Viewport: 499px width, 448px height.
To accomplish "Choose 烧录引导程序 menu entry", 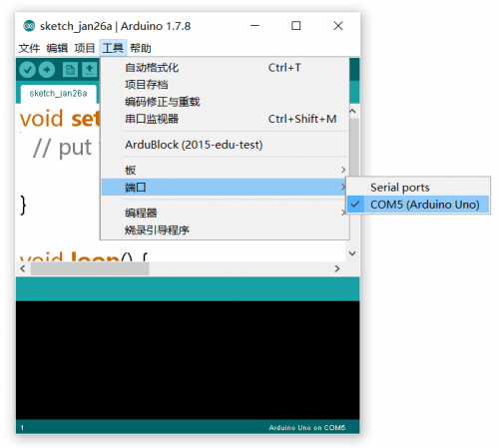I will [x=226, y=230].
